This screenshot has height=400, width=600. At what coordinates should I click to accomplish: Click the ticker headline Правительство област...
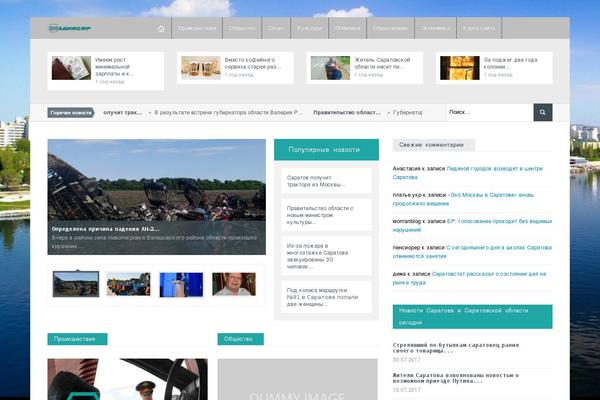click(347, 113)
